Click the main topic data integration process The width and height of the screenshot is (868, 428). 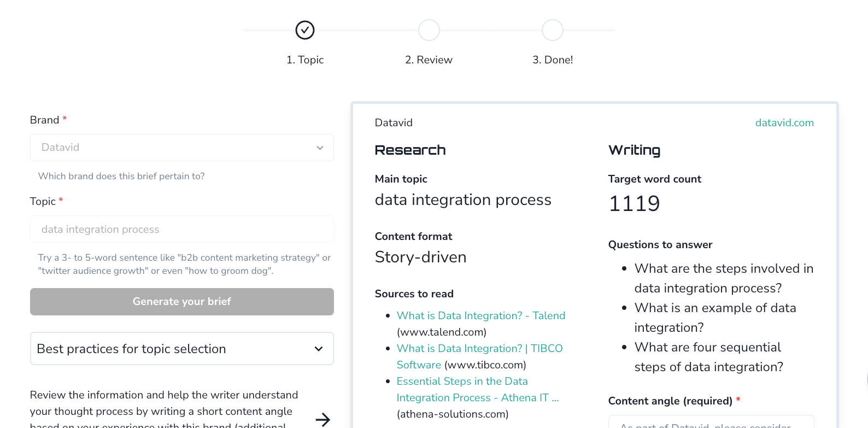tap(463, 200)
